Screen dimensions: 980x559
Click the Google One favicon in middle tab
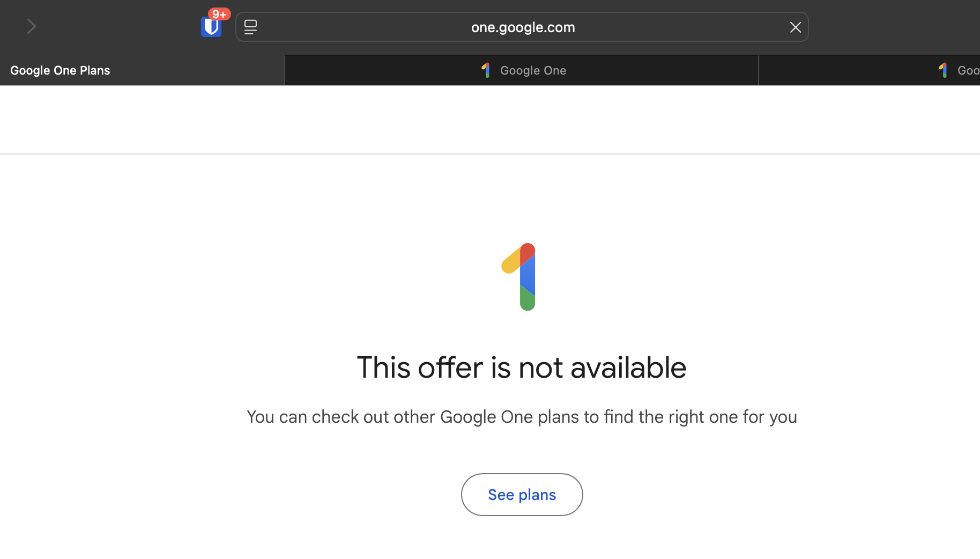click(486, 70)
